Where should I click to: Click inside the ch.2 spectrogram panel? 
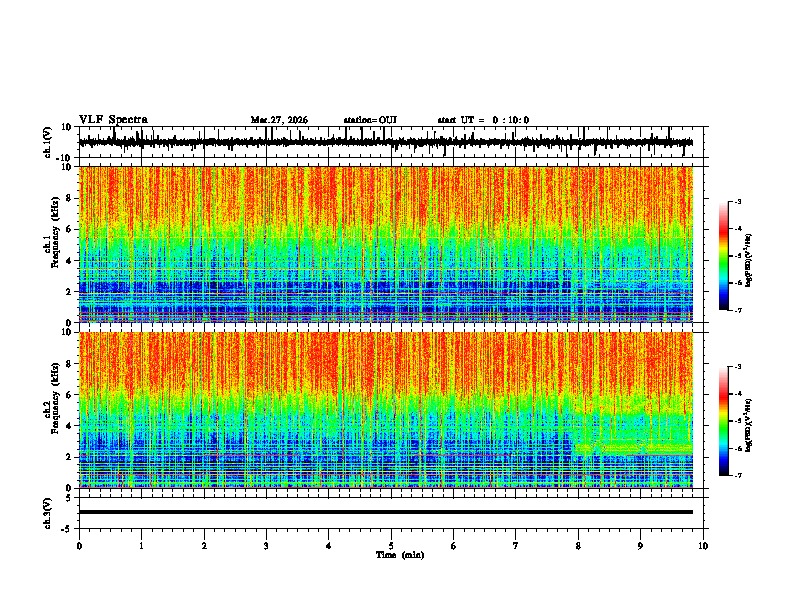point(386,410)
